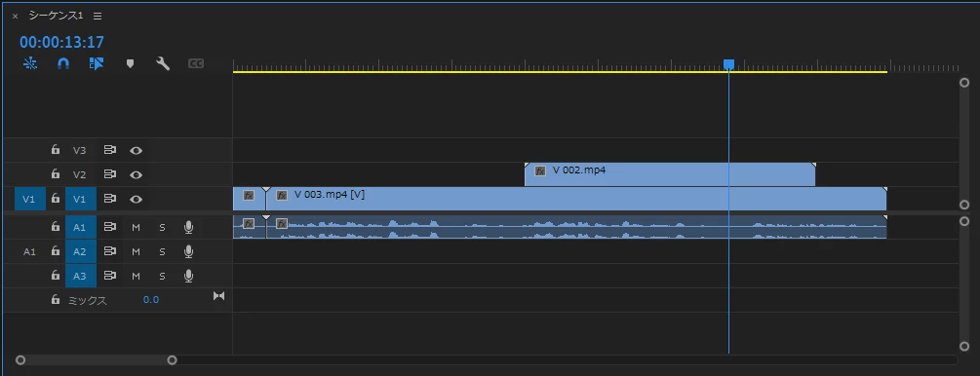Select the V 002.mp4 clip
The width and height of the screenshot is (980, 376).
click(x=669, y=174)
